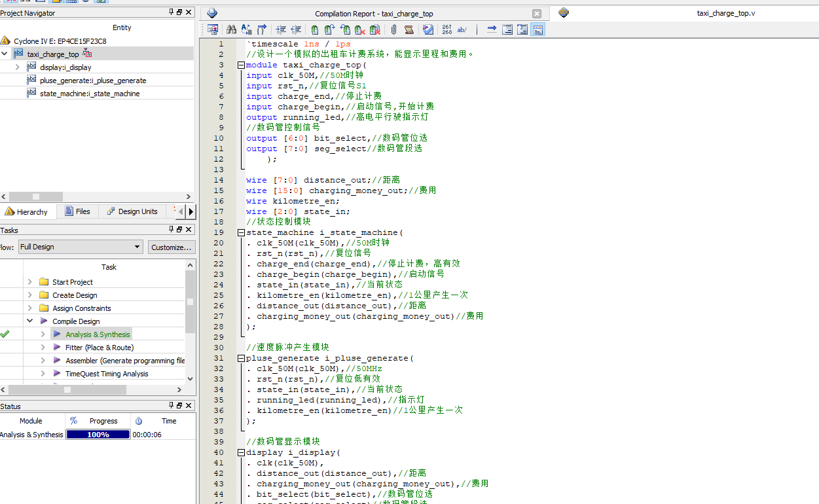Switch to the Design Units tab
Screen dimensions: 819x504
132,211
